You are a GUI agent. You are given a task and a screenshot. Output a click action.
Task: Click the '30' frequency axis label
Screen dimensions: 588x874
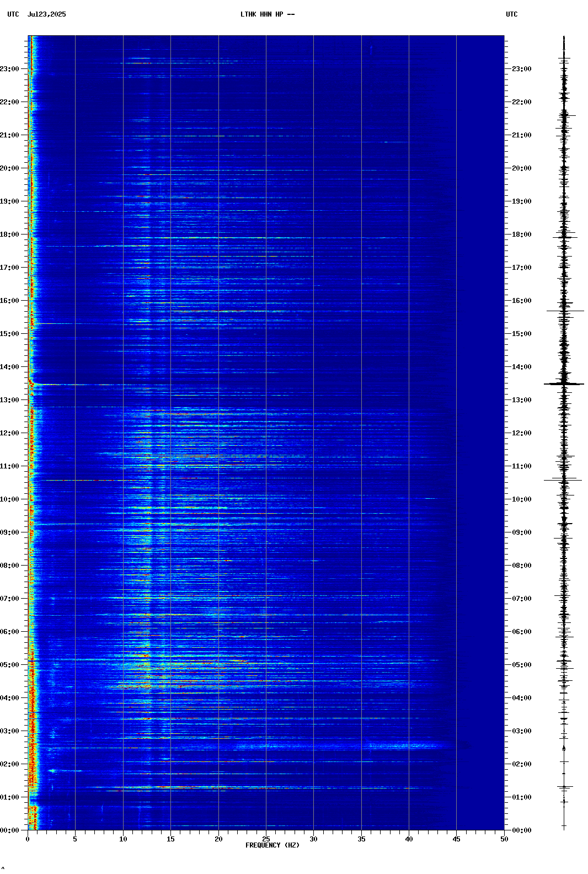coord(313,839)
